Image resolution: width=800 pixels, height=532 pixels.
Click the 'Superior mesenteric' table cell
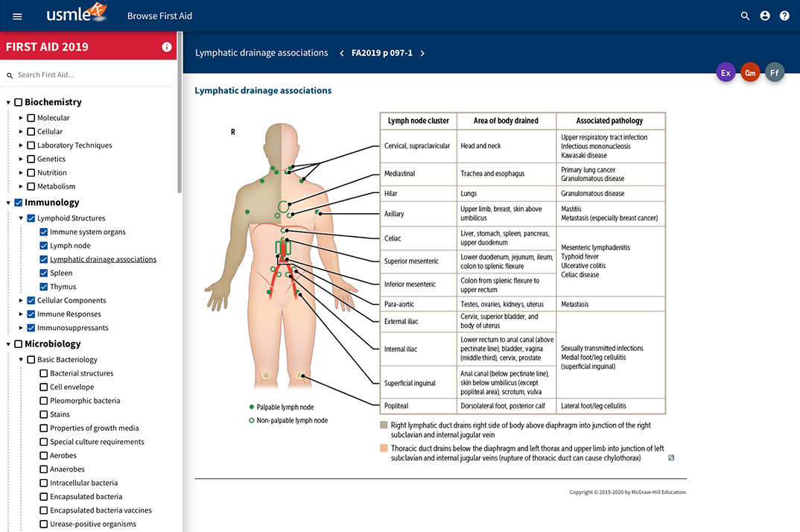point(419,262)
